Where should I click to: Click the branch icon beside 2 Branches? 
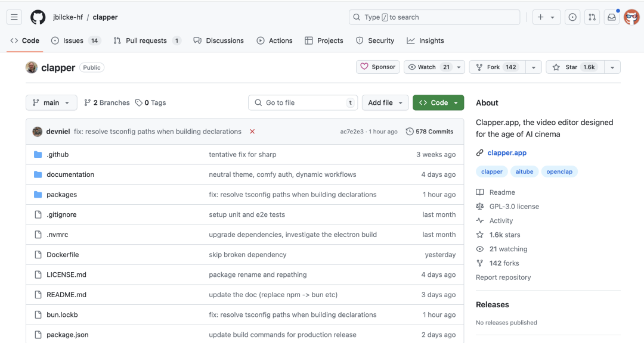coord(87,102)
